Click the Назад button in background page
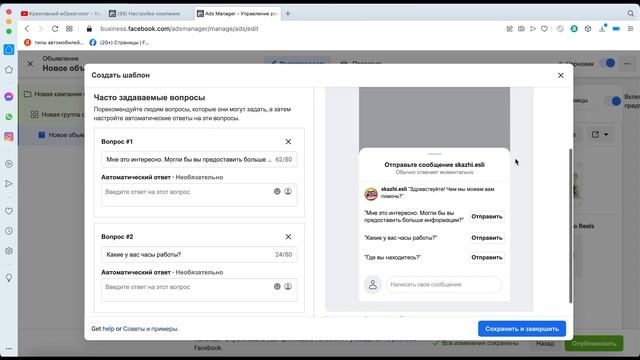This screenshot has width=640, height=360. pos(545,344)
